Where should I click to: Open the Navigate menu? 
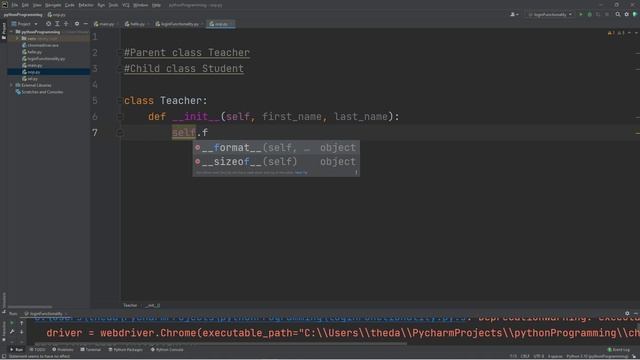click(x=53, y=5)
